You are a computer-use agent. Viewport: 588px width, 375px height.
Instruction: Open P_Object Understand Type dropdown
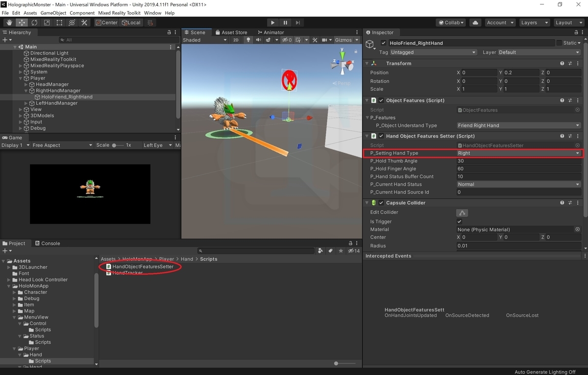point(518,125)
